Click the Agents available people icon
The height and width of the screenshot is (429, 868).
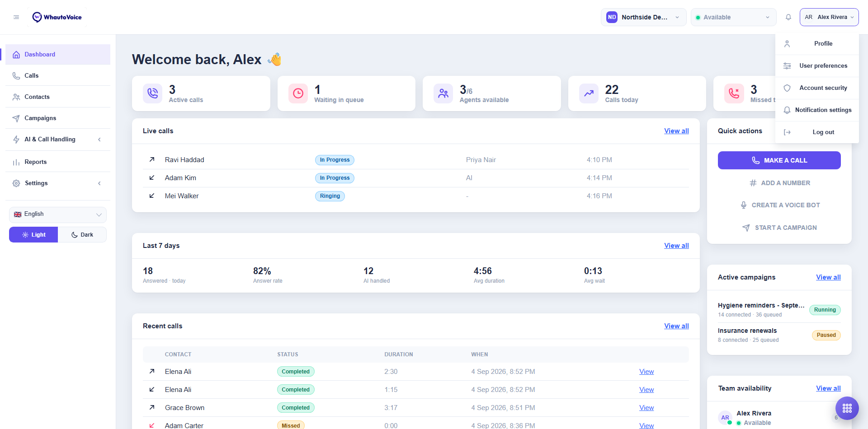pyautogui.click(x=443, y=93)
